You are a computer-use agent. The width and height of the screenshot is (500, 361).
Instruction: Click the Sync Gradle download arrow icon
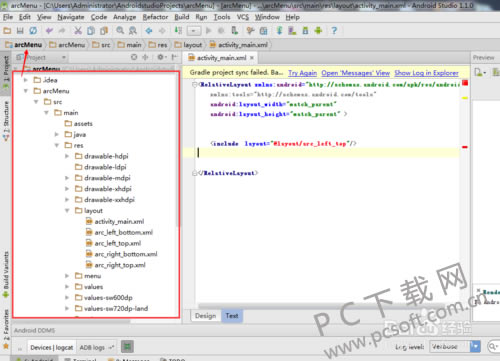click(x=279, y=31)
